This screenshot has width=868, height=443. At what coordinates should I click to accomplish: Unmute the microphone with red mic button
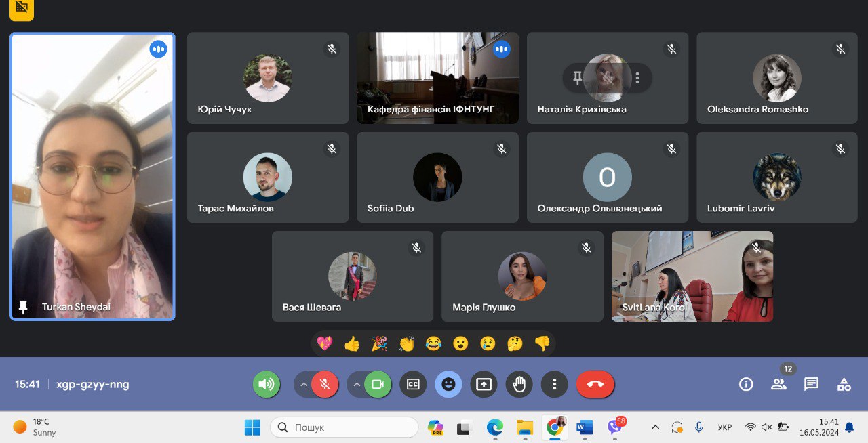325,384
